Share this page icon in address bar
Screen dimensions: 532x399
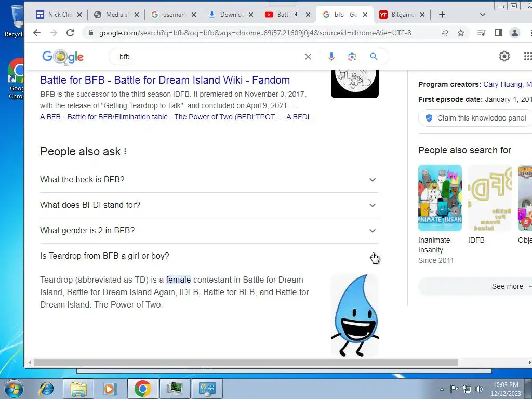coord(444,33)
